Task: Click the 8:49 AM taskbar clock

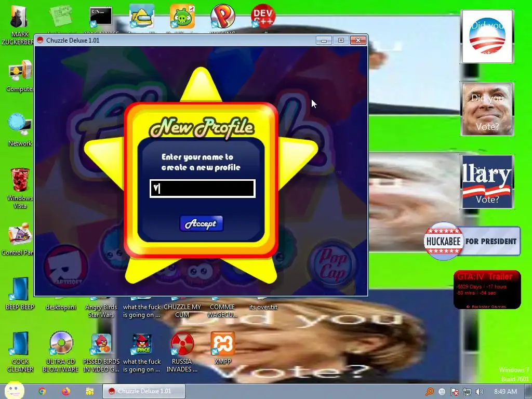Action: [x=505, y=392]
